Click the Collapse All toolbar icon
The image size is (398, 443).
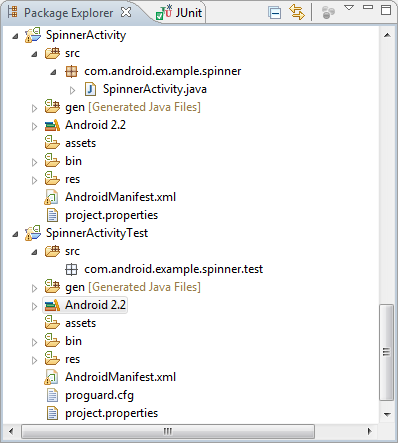tap(275, 13)
